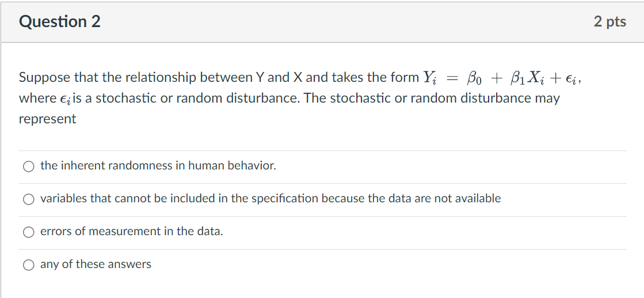Click the Y_i term in the equation
This screenshot has height=298, width=644.
coord(430,77)
